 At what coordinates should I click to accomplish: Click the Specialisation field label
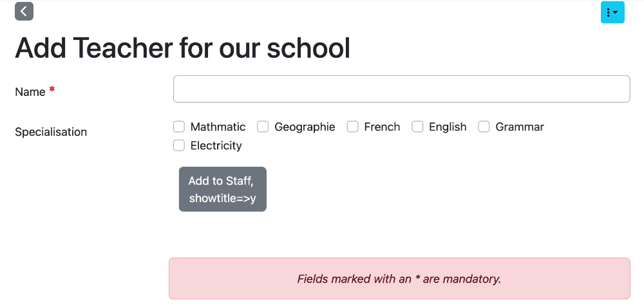(x=51, y=132)
